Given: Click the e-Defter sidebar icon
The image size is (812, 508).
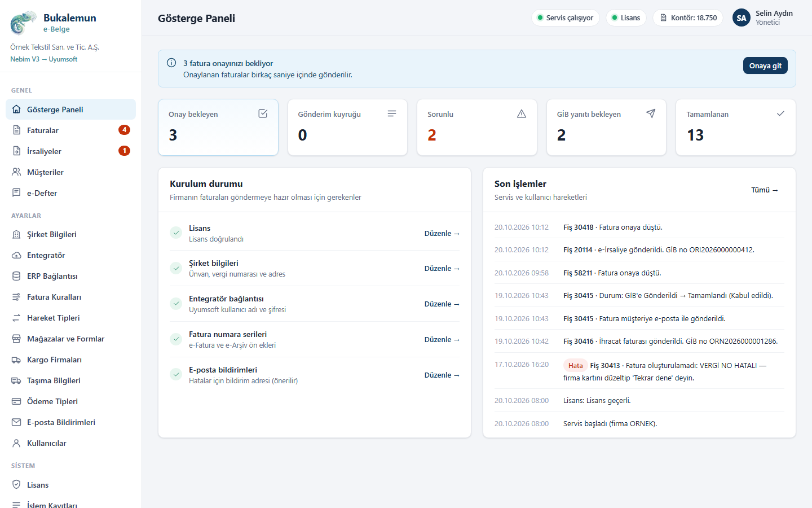Looking at the screenshot, I should 16,193.
